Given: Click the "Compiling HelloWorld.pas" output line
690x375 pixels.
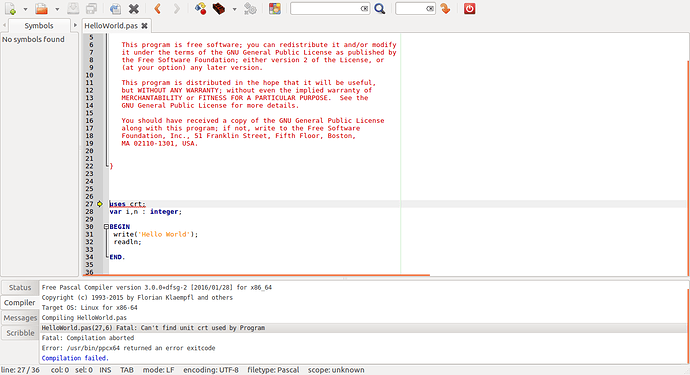Looking at the screenshot, I should pos(84,318).
